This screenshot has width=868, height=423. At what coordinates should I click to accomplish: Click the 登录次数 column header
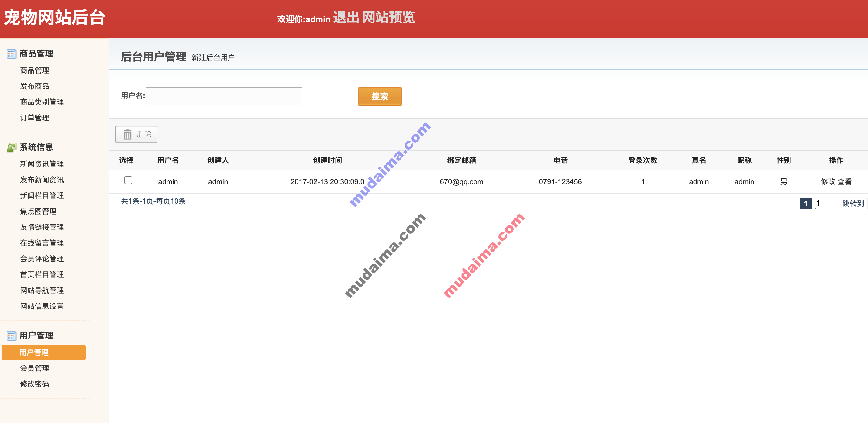pyautogui.click(x=642, y=160)
